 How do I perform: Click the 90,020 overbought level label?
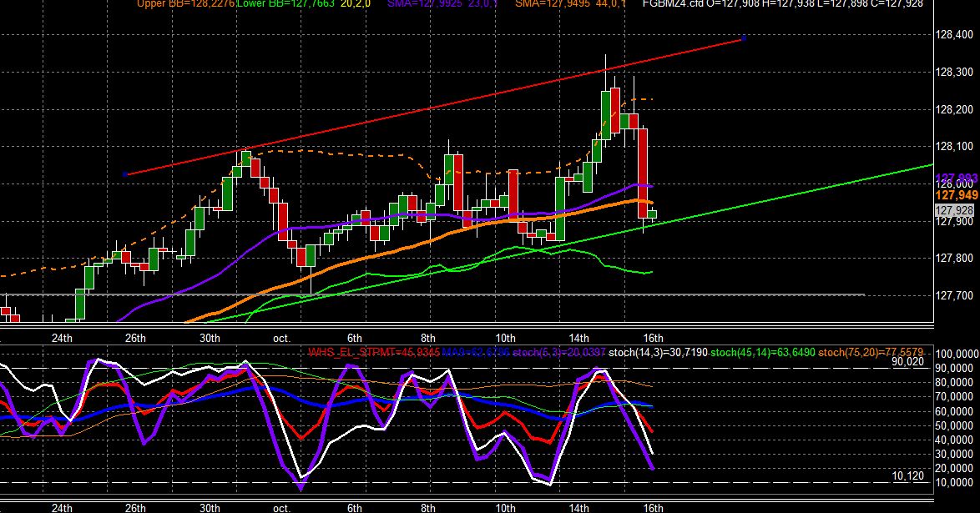point(907,361)
